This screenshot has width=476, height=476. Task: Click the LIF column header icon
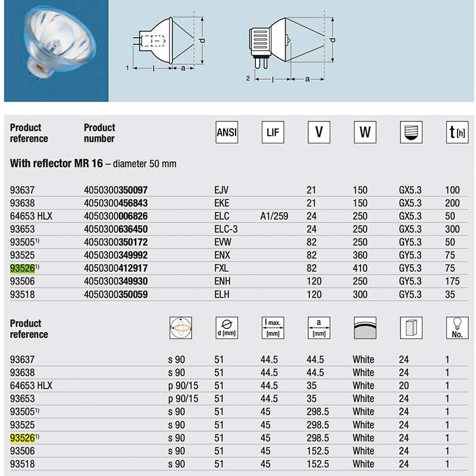tap(273, 132)
